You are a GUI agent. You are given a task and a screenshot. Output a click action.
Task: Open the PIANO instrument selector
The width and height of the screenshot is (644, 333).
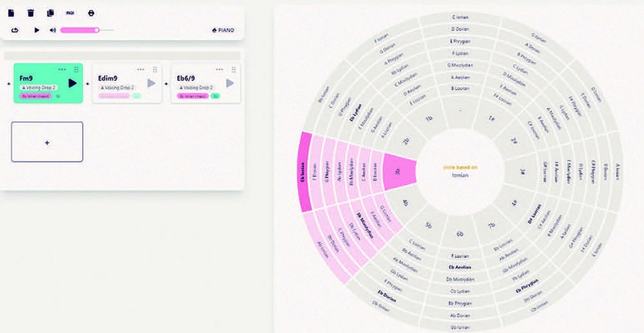[223, 30]
